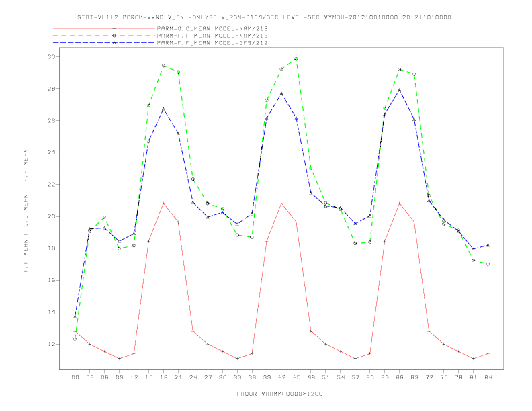532x411 pixels.
Task: Click x-axis forecast hour label 48
Action: pos(311,377)
